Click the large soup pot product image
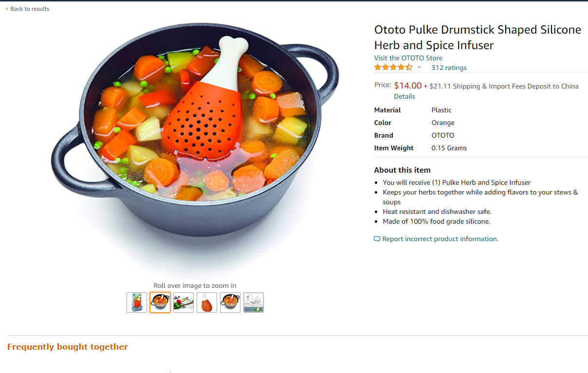The width and height of the screenshot is (588, 373). click(195, 141)
